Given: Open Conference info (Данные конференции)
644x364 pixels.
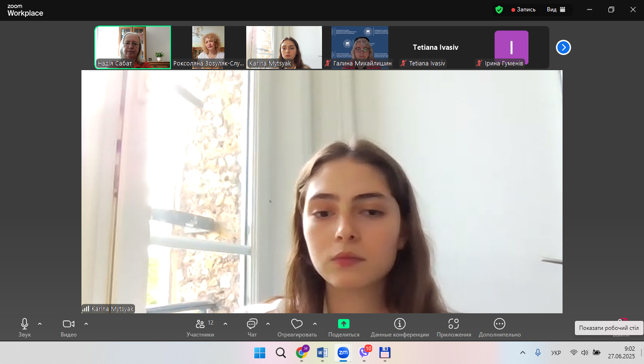Looking at the screenshot, I should (x=400, y=327).
